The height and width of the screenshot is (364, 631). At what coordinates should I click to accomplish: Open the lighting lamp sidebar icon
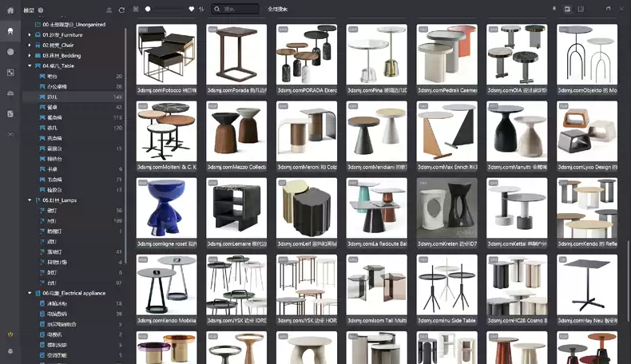[10, 93]
